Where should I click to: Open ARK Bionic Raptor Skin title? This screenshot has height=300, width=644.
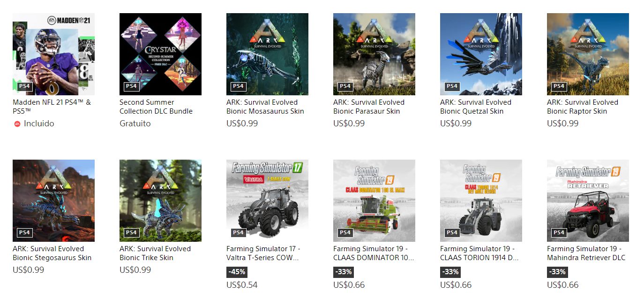click(x=583, y=107)
